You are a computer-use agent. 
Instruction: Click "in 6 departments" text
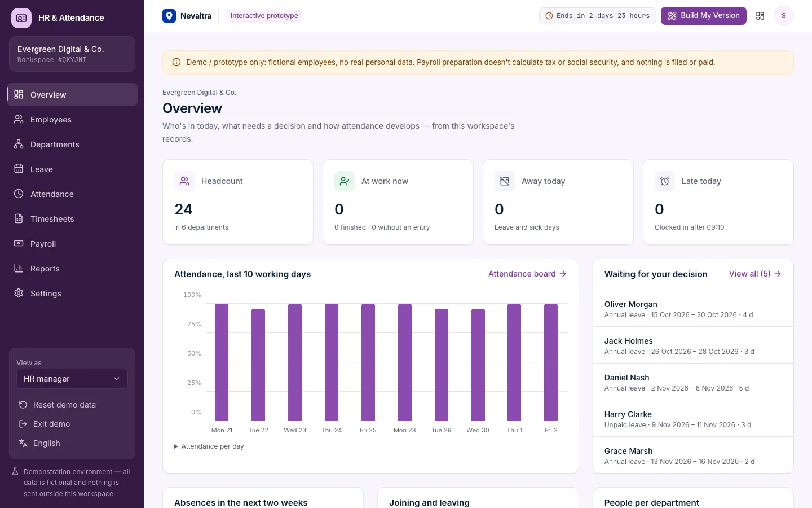[201, 227]
